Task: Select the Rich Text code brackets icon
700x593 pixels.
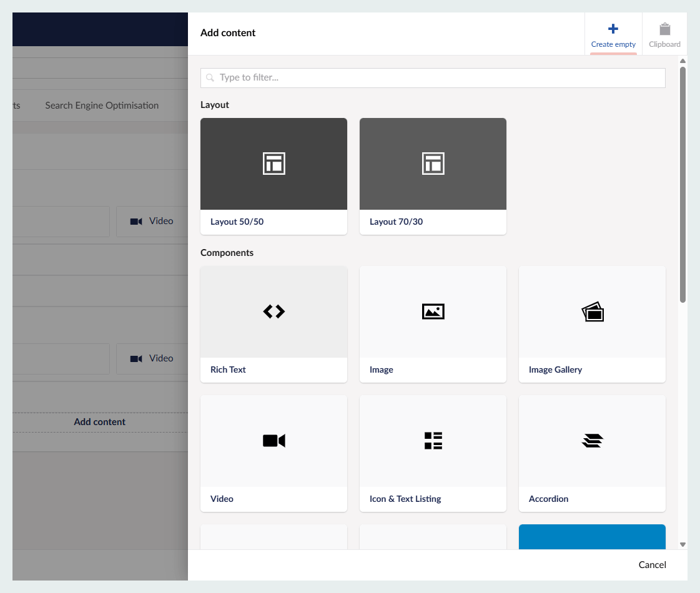Action: 274,311
